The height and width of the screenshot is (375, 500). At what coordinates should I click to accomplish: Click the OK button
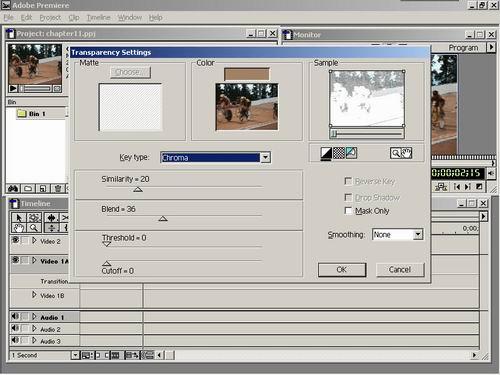pyautogui.click(x=342, y=270)
